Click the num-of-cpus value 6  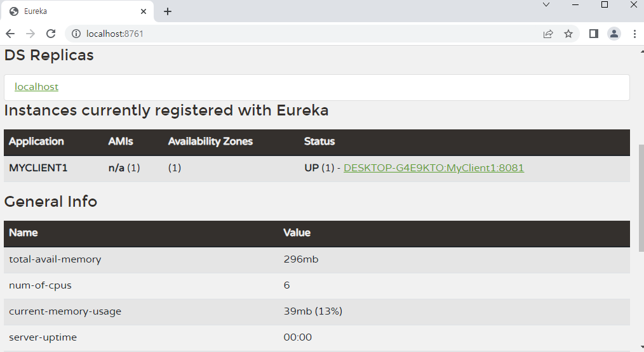(x=286, y=285)
